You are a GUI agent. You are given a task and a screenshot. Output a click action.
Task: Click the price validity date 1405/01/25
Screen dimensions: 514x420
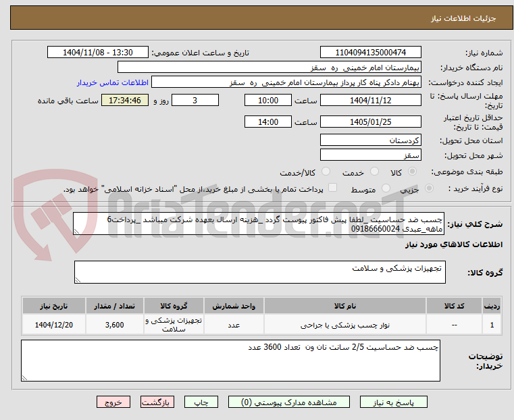click(370, 122)
